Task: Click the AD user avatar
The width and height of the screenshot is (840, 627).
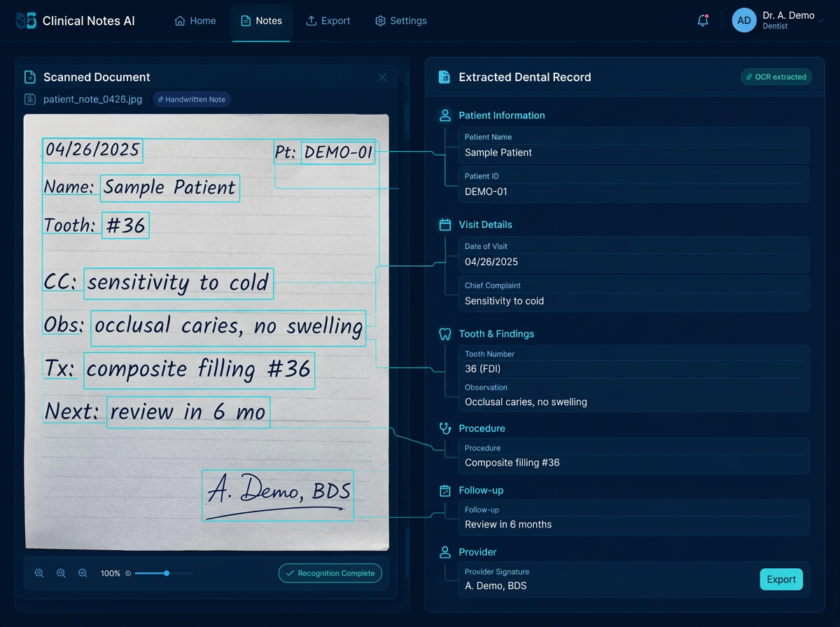Action: coord(744,20)
